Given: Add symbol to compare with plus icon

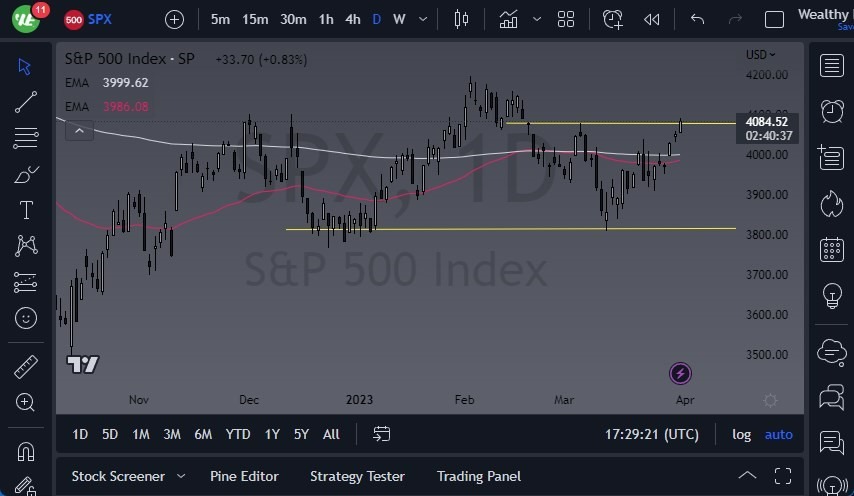Looking at the screenshot, I should point(174,20).
